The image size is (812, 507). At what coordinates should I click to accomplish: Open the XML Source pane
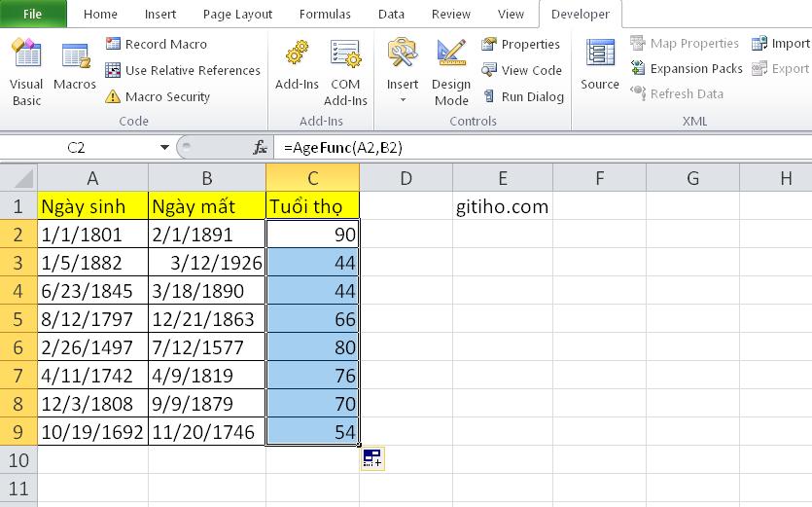[x=600, y=65]
